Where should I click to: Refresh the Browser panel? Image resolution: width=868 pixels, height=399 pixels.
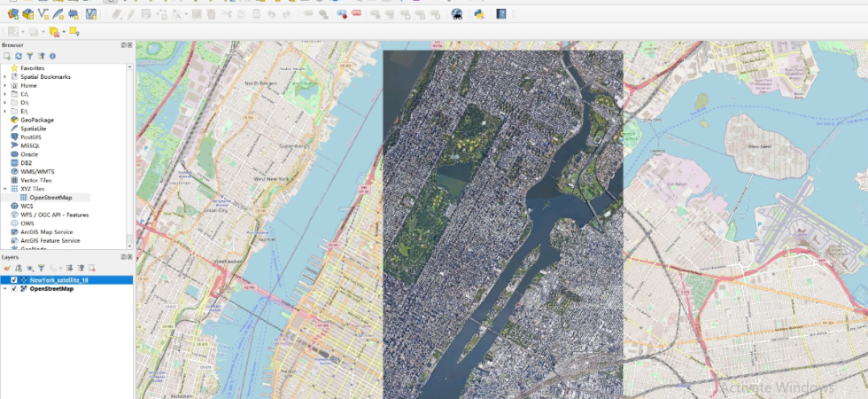[x=19, y=56]
